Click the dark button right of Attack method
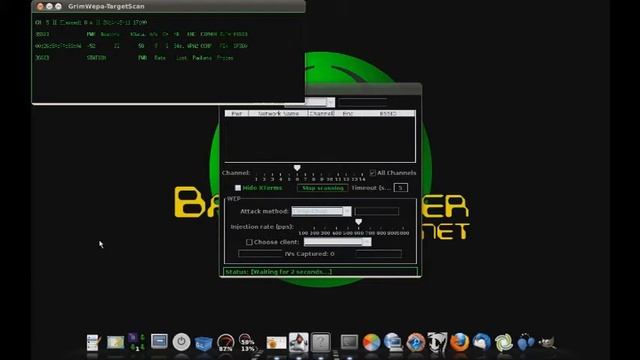 [377, 211]
